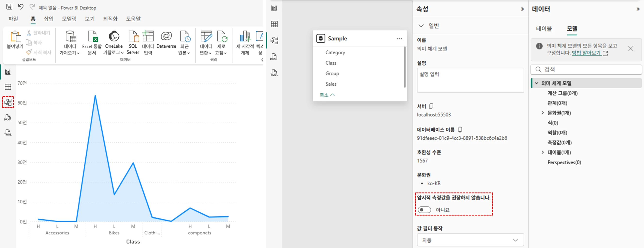Open the 값 필터 동작 dropdown
Screen dimensions: 644x248
click(x=470, y=240)
